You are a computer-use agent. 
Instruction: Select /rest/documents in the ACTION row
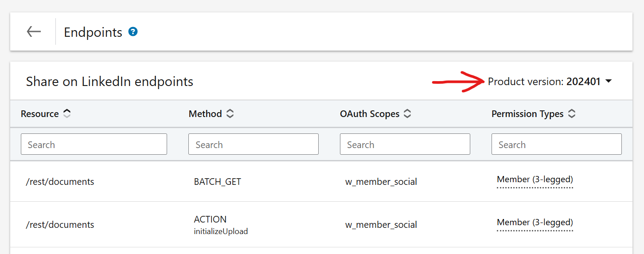[x=60, y=225]
